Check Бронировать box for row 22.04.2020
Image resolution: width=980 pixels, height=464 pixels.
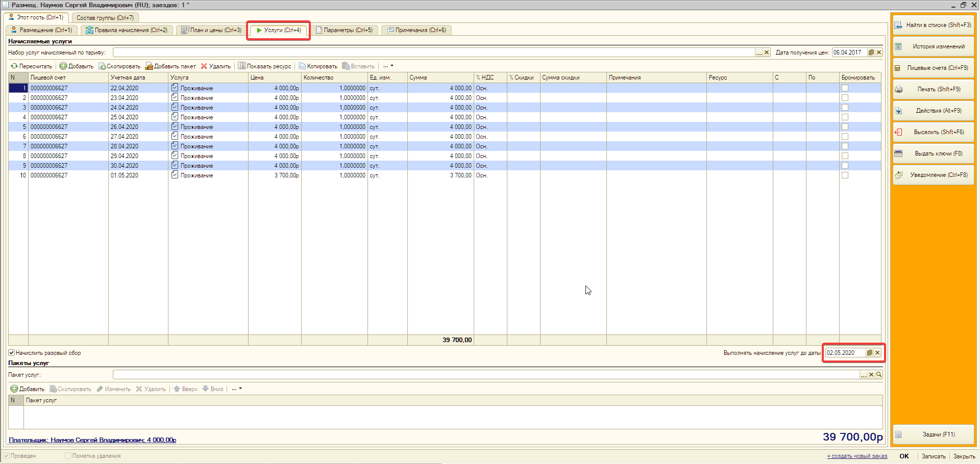click(x=845, y=88)
